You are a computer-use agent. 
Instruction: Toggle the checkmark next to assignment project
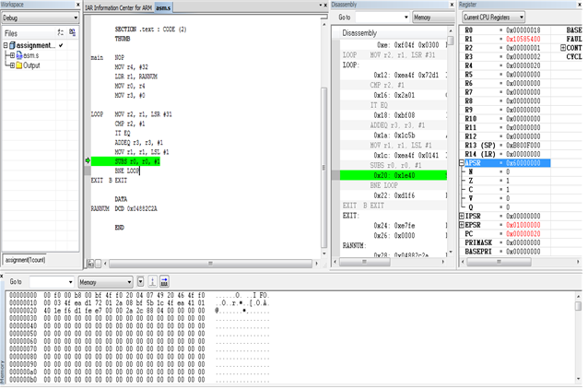click(x=61, y=45)
